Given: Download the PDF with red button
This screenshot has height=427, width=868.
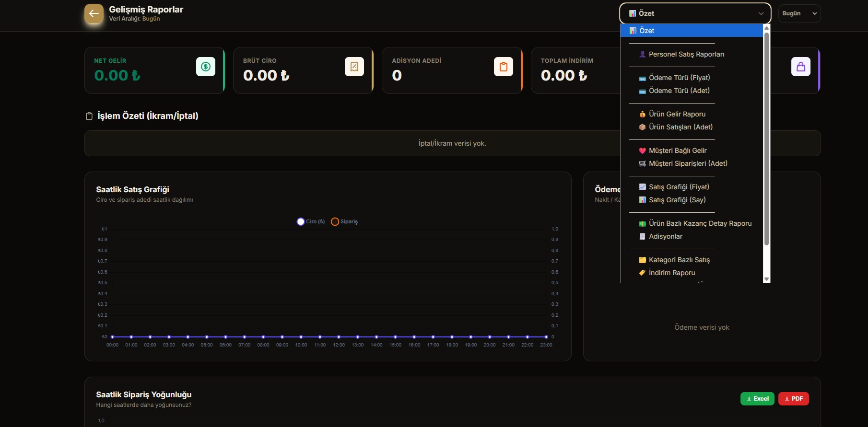Looking at the screenshot, I should pyautogui.click(x=794, y=399).
